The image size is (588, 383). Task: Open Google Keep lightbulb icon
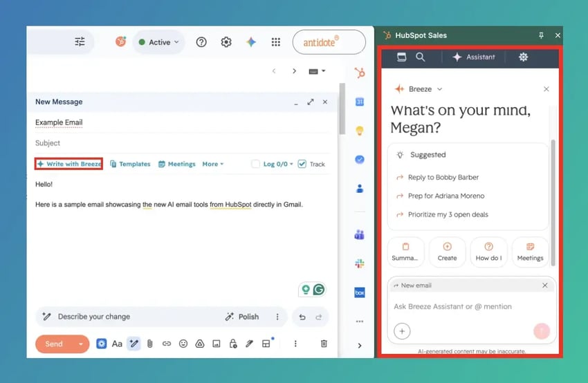click(360, 131)
